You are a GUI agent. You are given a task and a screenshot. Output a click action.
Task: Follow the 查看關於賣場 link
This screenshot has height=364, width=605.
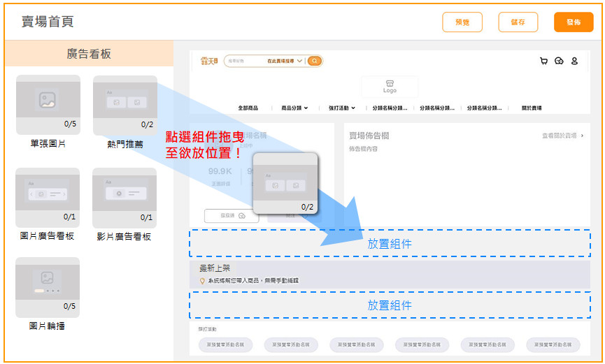point(562,136)
